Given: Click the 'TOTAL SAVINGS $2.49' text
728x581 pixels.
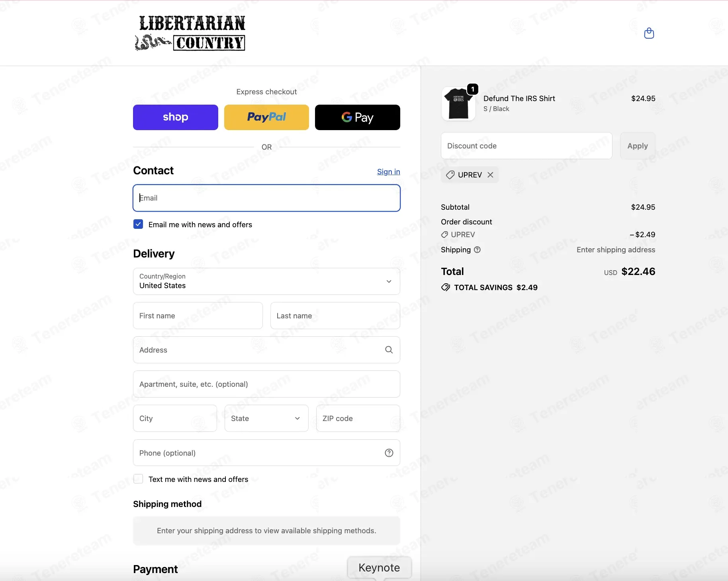Looking at the screenshot, I should pyautogui.click(x=496, y=287).
